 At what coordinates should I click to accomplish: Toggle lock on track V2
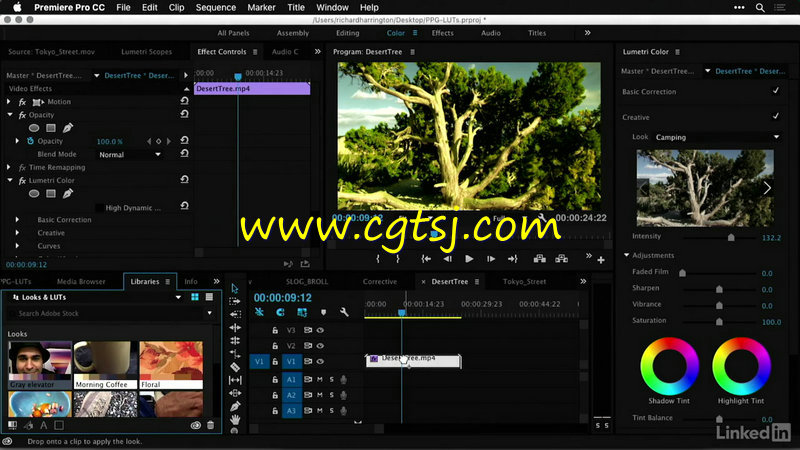(275, 346)
